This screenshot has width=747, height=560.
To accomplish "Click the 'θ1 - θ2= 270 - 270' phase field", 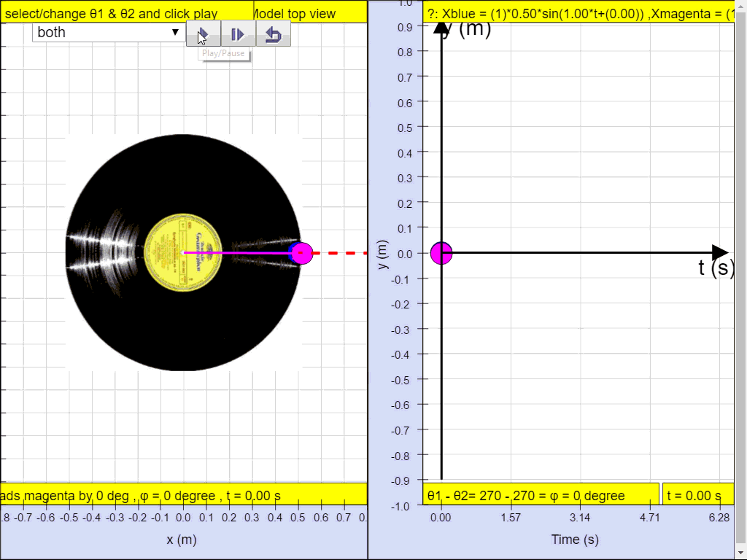I will [x=541, y=495].
